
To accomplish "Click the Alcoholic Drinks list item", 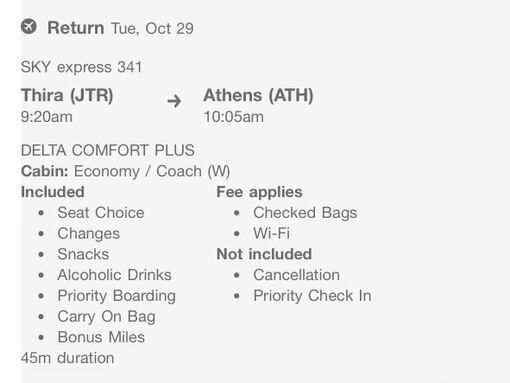I will tap(114, 275).
